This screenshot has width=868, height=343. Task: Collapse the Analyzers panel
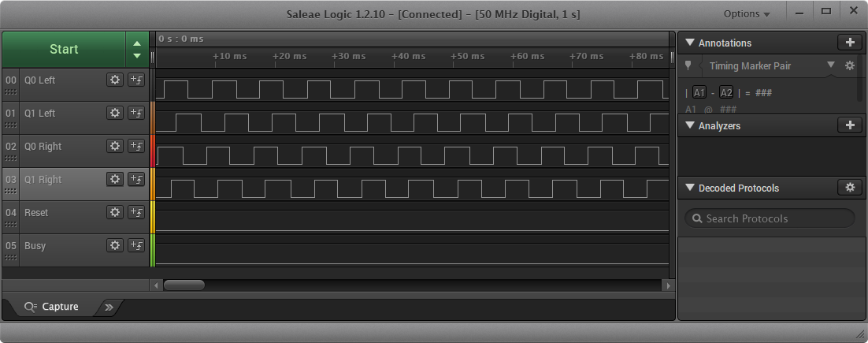690,125
